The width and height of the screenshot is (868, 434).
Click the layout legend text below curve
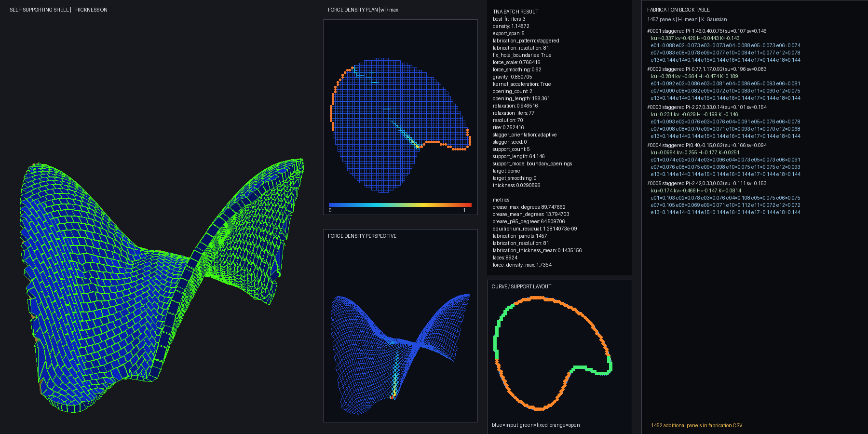click(536, 425)
